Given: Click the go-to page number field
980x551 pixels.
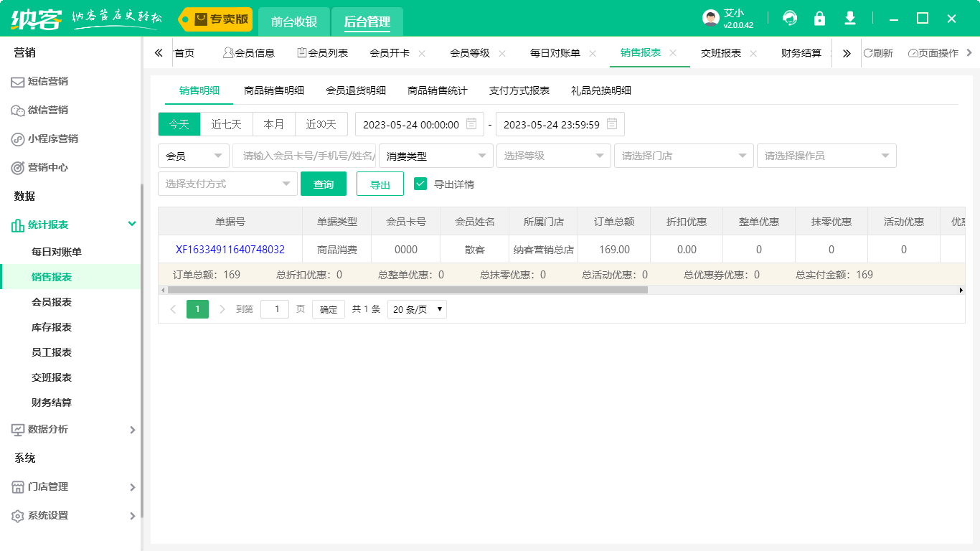Looking at the screenshot, I should coord(275,309).
